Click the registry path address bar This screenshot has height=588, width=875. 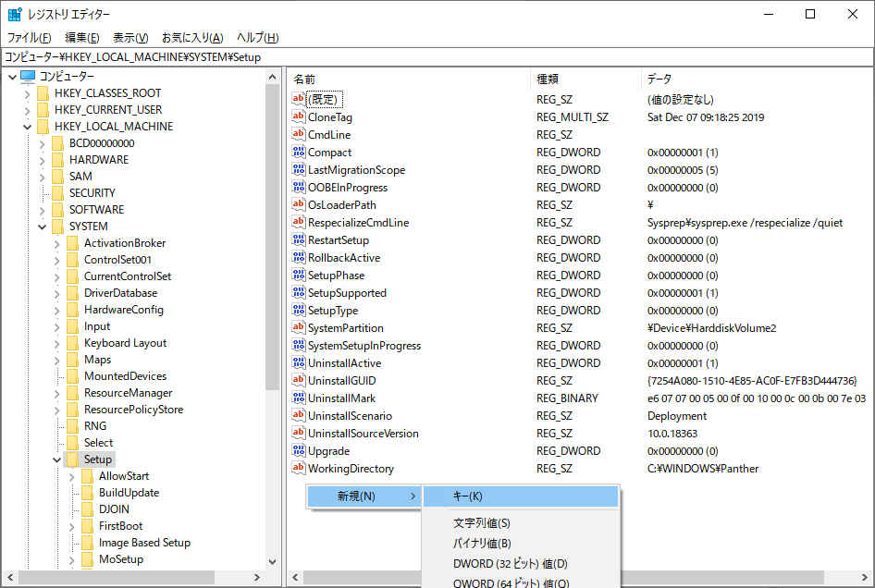coord(437,57)
